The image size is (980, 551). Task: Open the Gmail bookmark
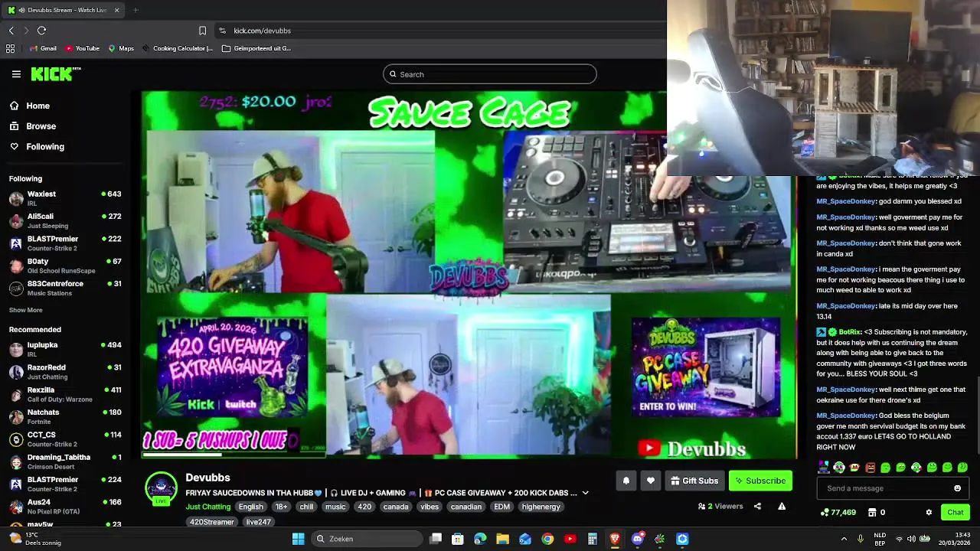(x=43, y=48)
